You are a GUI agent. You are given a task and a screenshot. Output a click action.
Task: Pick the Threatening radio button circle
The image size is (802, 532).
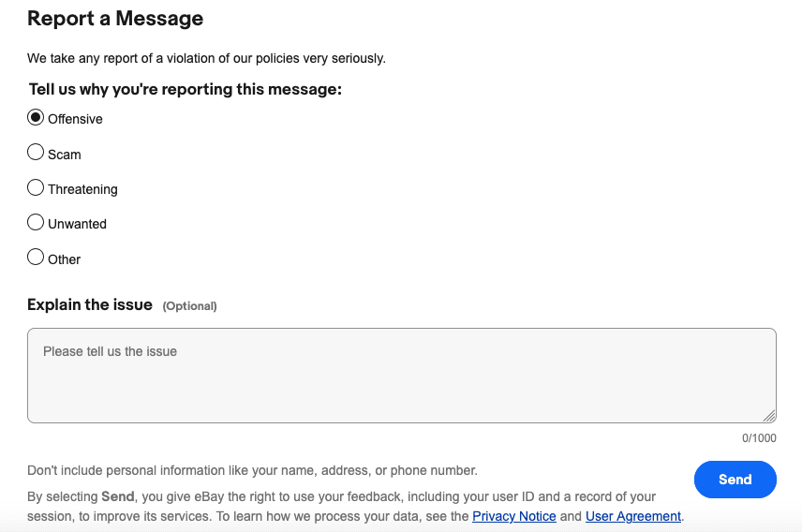(x=36, y=187)
